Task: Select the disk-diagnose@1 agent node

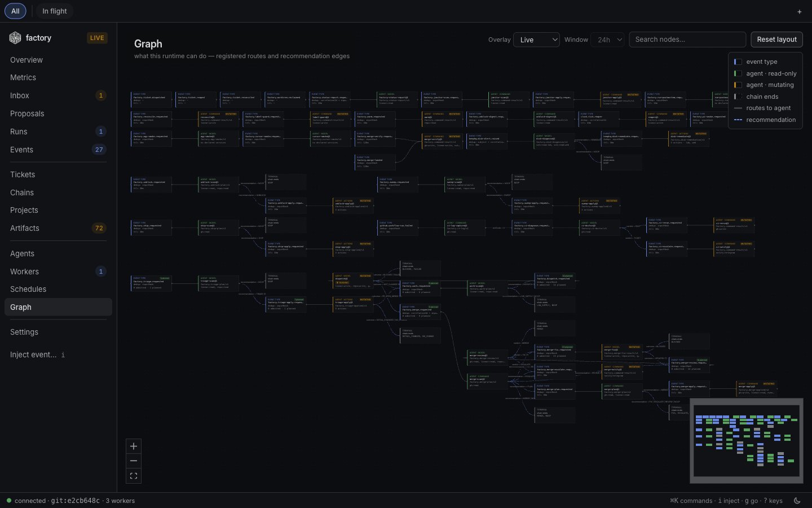Action: click(x=554, y=141)
